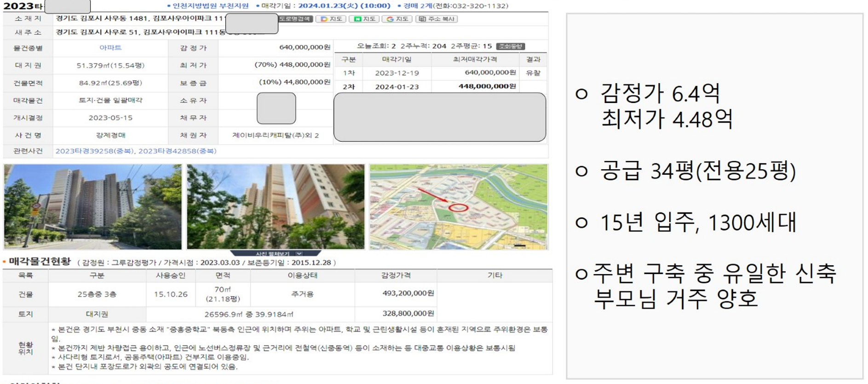Open related case 2023타경39258(중복) link
The width and height of the screenshot is (868, 384).
[x=95, y=151]
